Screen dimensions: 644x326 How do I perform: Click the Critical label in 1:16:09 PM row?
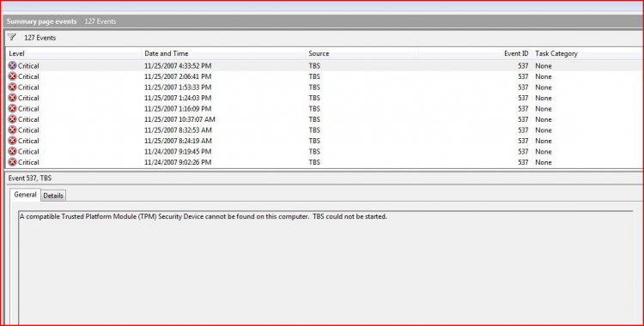click(28, 108)
